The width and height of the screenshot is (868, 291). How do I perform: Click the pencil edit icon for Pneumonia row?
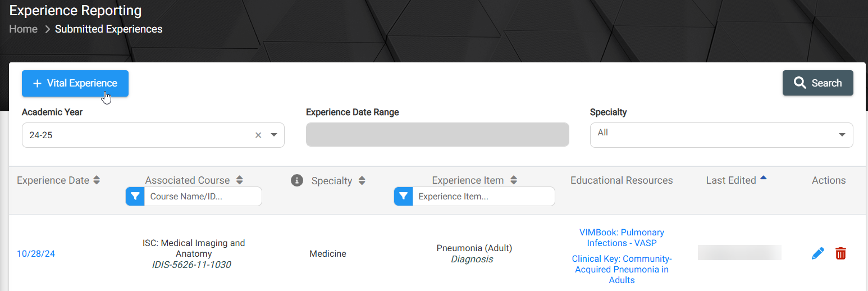(x=818, y=253)
